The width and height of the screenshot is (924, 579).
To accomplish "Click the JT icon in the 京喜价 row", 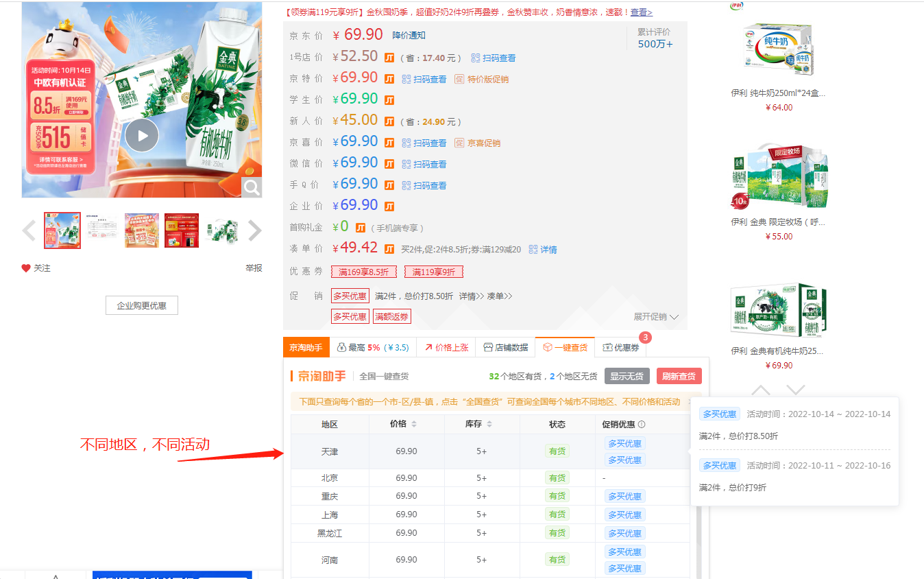I will pyautogui.click(x=389, y=143).
